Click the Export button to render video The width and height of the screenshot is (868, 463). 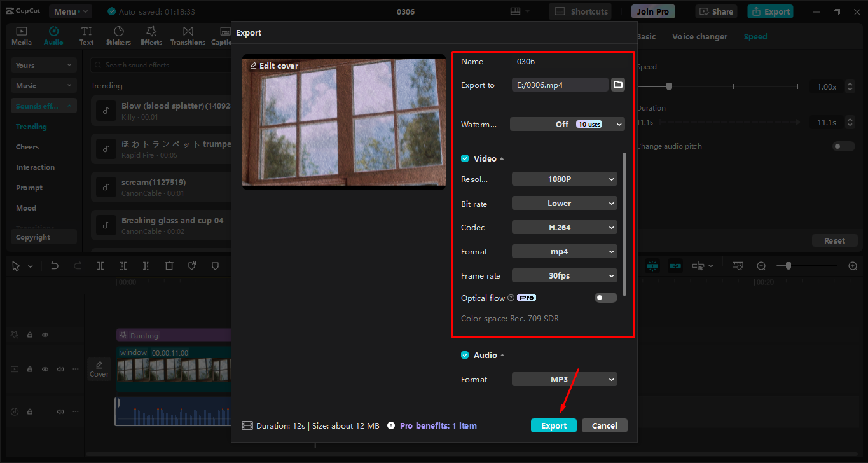pos(553,425)
